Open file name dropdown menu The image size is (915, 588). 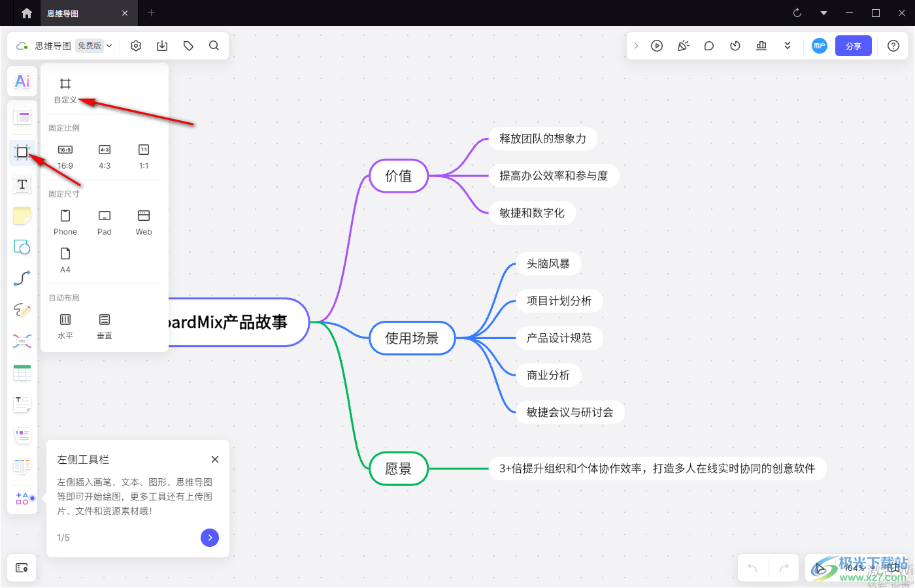click(109, 46)
